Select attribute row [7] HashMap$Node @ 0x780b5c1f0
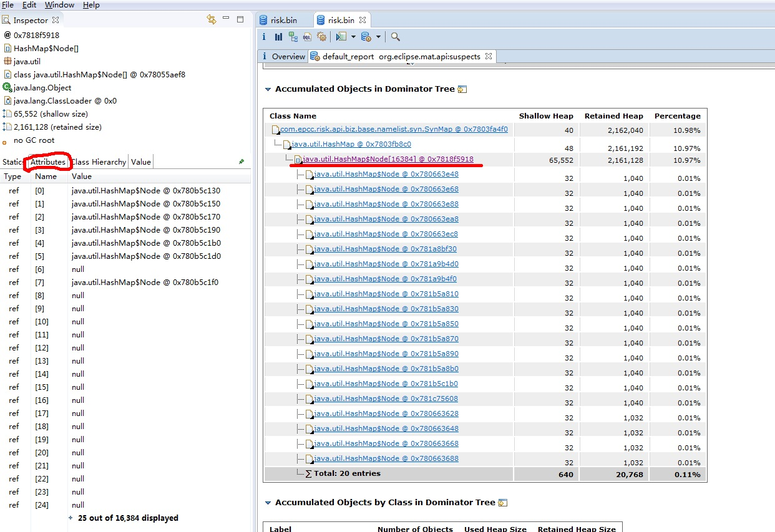 pos(125,283)
